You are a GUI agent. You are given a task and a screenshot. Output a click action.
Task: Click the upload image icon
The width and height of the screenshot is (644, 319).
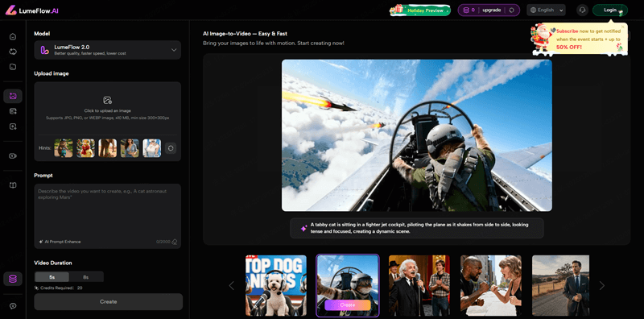(x=108, y=100)
